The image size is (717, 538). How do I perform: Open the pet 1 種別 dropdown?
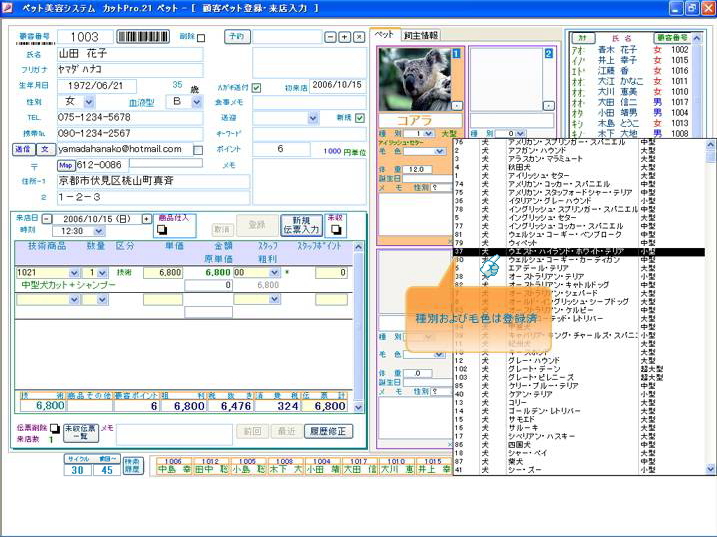point(428,133)
